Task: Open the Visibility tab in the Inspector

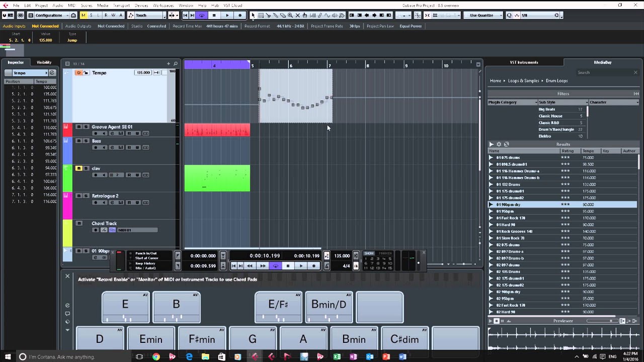Action: pyautogui.click(x=43, y=62)
